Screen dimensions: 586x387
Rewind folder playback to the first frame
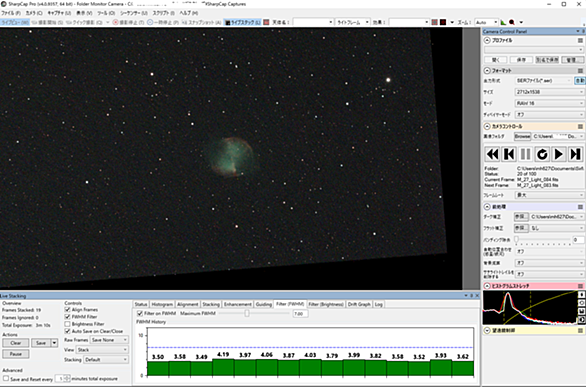493,154
